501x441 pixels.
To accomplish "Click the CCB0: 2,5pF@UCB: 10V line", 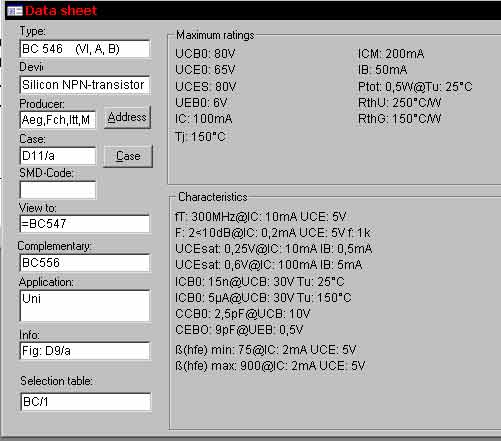I will pos(243,314).
